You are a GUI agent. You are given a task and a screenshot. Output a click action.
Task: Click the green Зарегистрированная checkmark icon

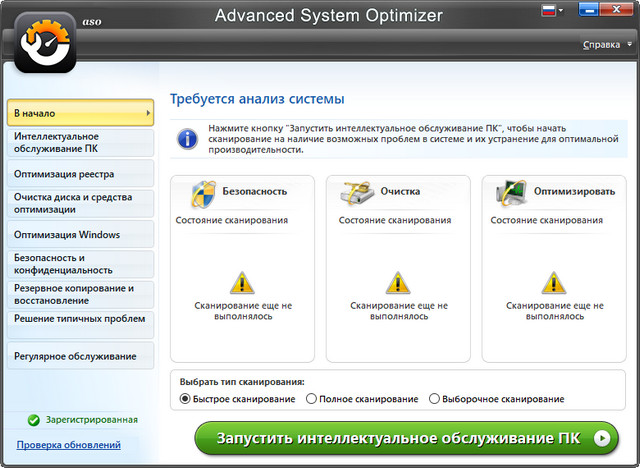33,420
